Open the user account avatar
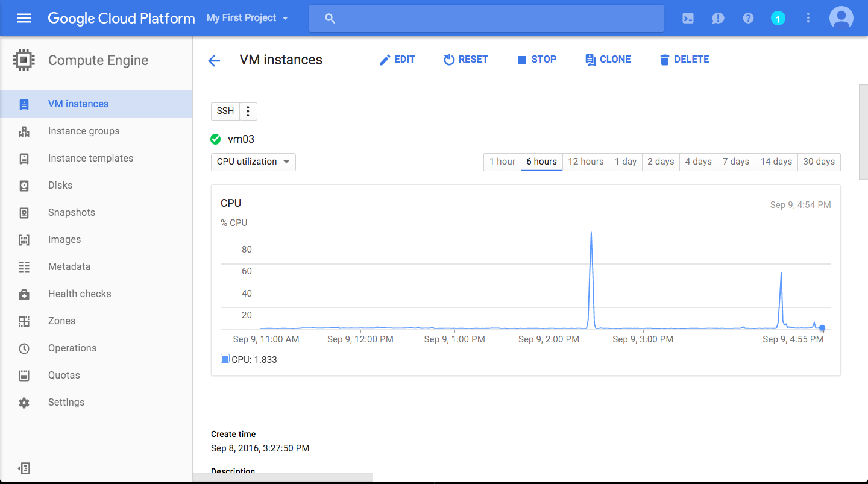The image size is (868, 484). point(841,18)
